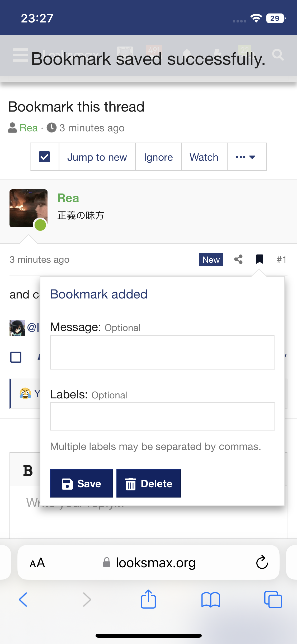Save the bookmark with the Save button
The width and height of the screenshot is (297, 644).
pyautogui.click(x=81, y=483)
